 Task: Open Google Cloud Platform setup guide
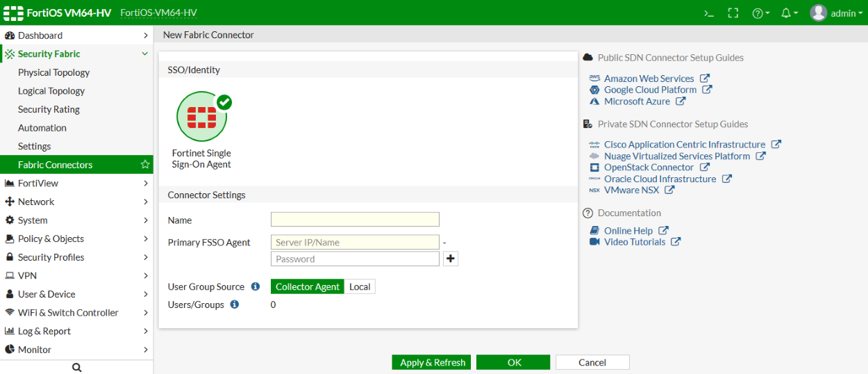(x=651, y=90)
